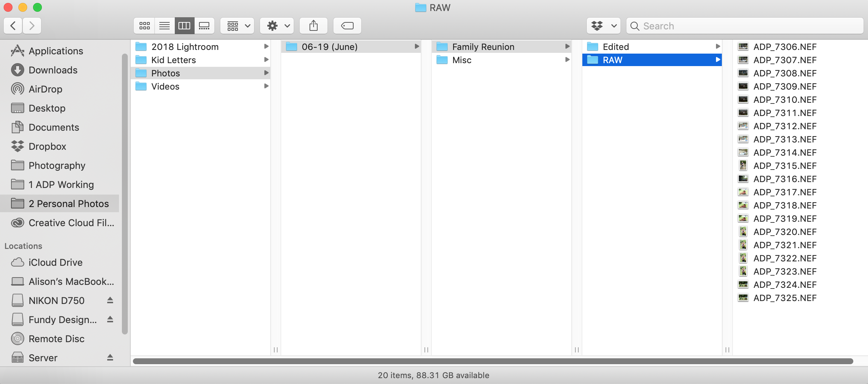
Task: Switch to gallery view
Action: (x=204, y=26)
